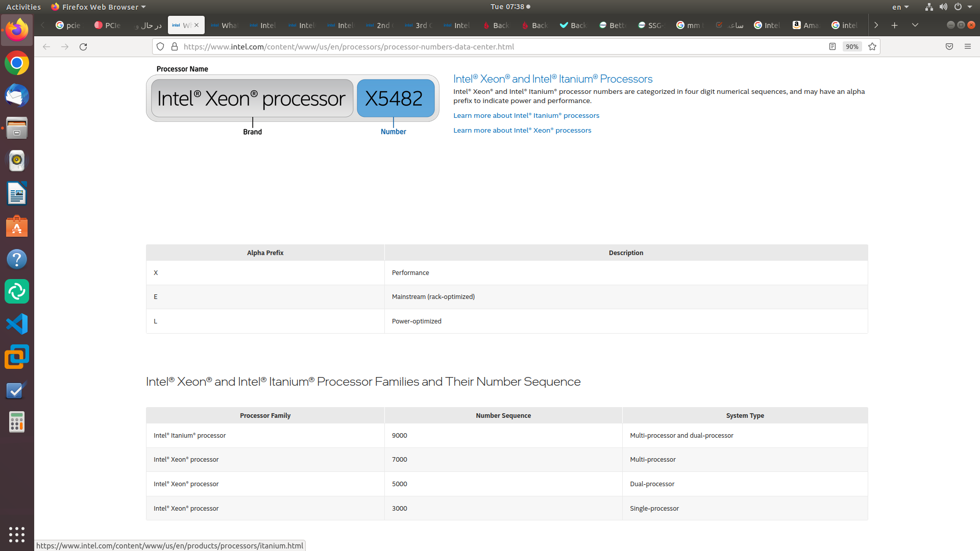Open Learn more about Intel Itanium processors link
Screen dimensions: 980x551
526,116
